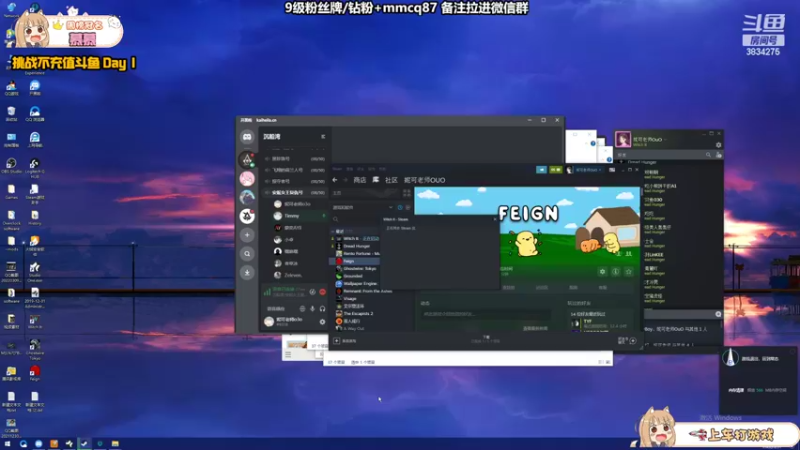
Task: Click green Steam friends button in title bar
Action: pos(556,170)
